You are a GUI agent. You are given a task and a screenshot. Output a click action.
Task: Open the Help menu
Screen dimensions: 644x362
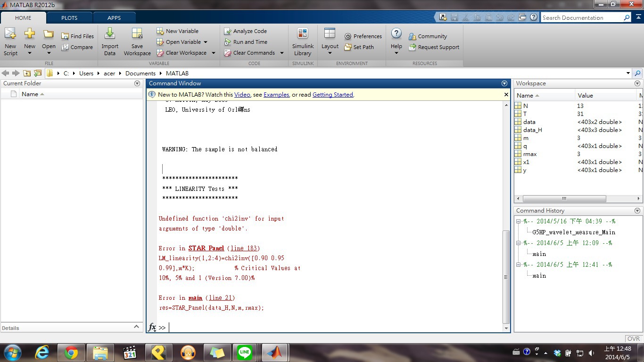[x=396, y=41]
